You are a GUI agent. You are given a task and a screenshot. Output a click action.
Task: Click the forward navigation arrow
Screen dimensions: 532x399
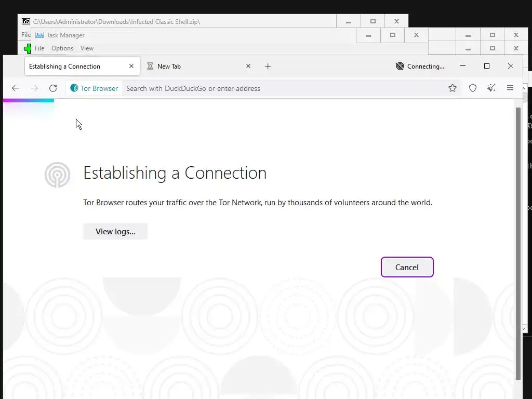click(34, 88)
